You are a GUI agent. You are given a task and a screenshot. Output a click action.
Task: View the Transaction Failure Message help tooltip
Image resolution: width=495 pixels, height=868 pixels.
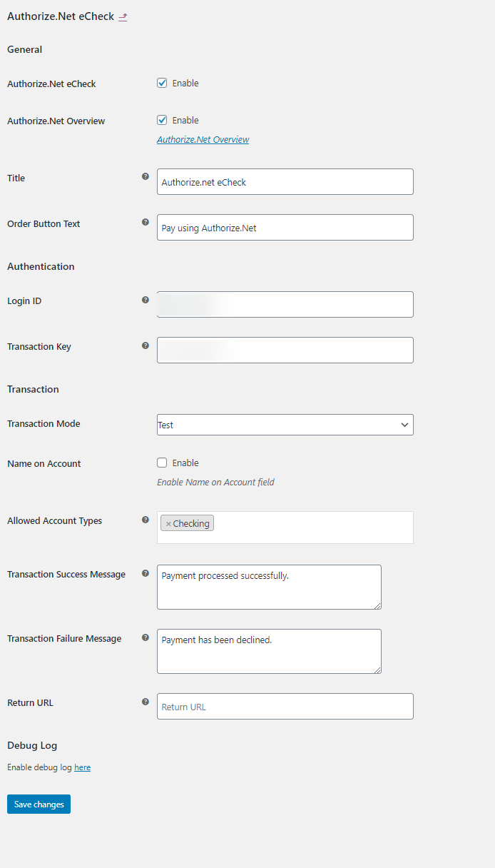tap(145, 637)
